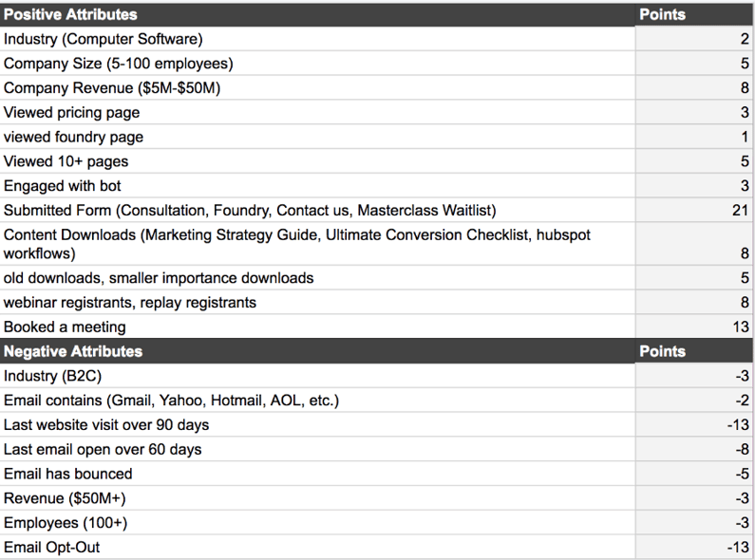The height and width of the screenshot is (560, 755).
Task: Select the Last website visit over 90 days cell
Action: tap(317, 425)
